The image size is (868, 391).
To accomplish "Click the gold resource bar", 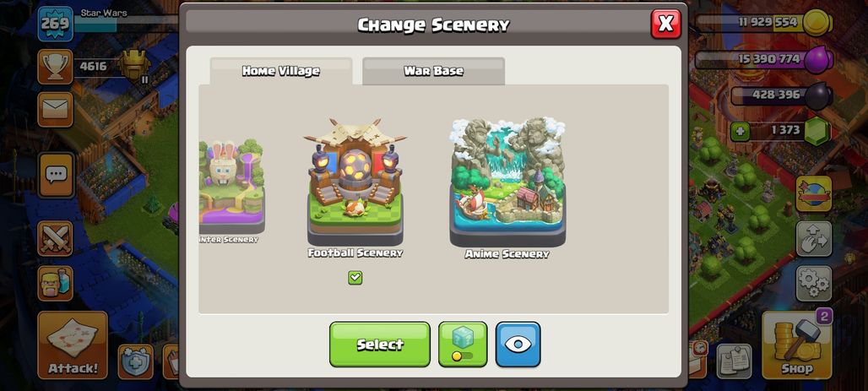I will [764, 23].
